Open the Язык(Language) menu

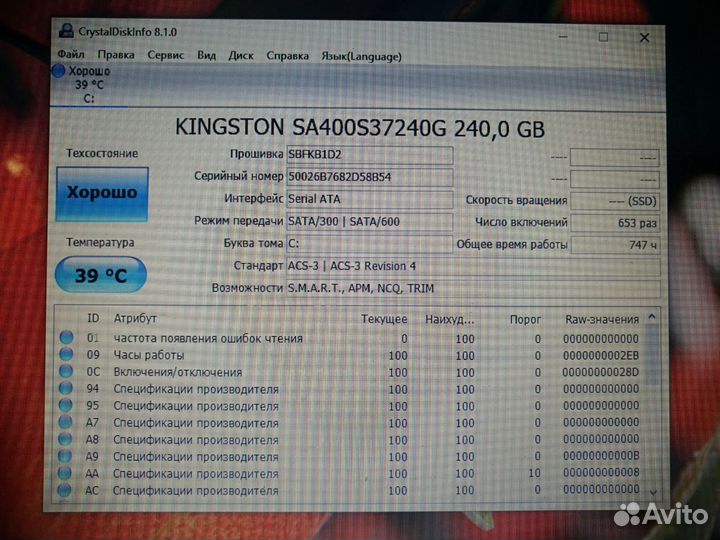coord(361,56)
